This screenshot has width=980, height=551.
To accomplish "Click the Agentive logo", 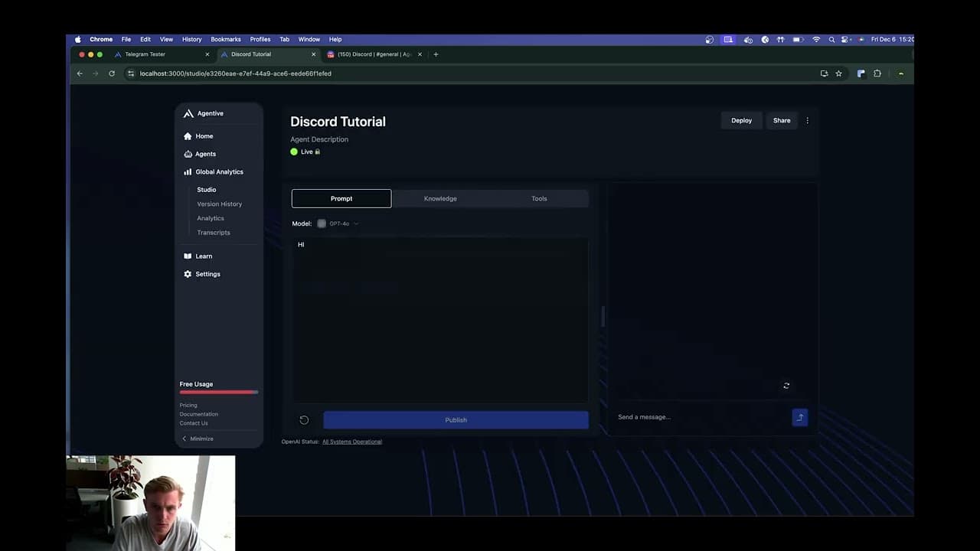I will [x=204, y=113].
